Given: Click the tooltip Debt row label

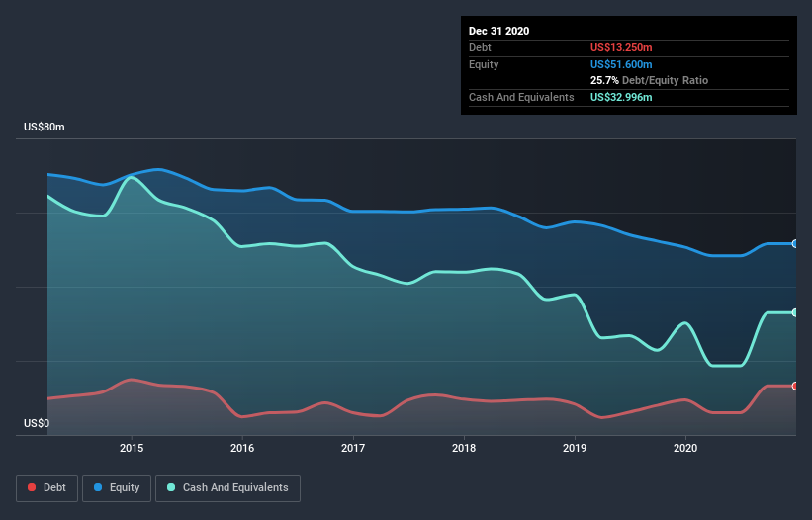Looking at the screenshot, I should pyautogui.click(x=480, y=47).
